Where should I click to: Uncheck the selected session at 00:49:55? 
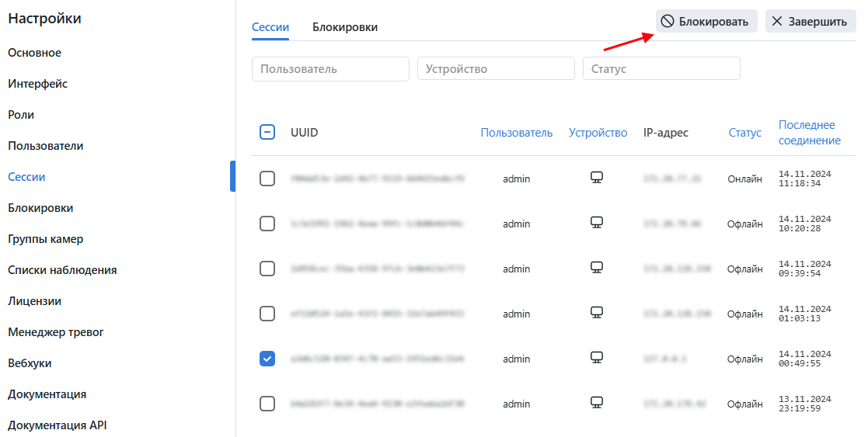coord(267,359)
